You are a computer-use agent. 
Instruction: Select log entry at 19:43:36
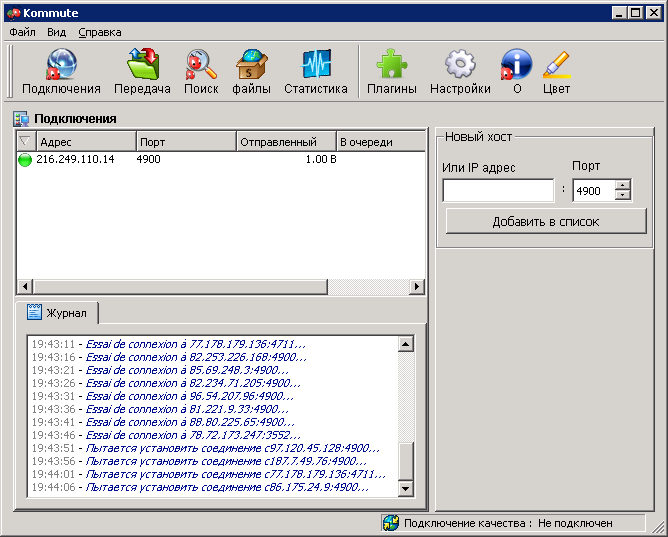pyautogui.click(x=160, y=409)
